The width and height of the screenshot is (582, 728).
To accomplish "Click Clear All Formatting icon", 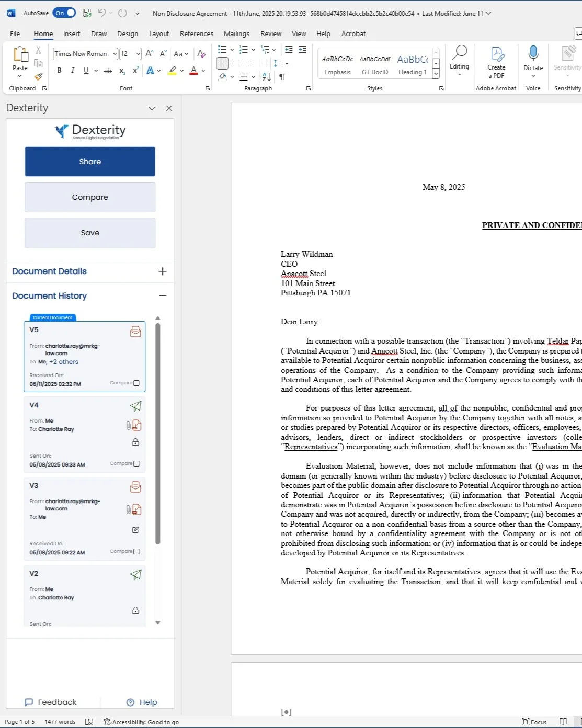I will click(201, 53).
